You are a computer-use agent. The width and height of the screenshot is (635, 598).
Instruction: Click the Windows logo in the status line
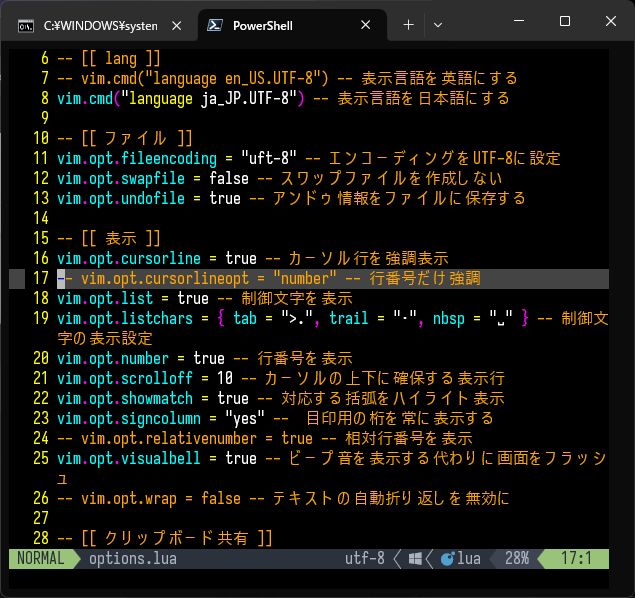tap(415, 559)
